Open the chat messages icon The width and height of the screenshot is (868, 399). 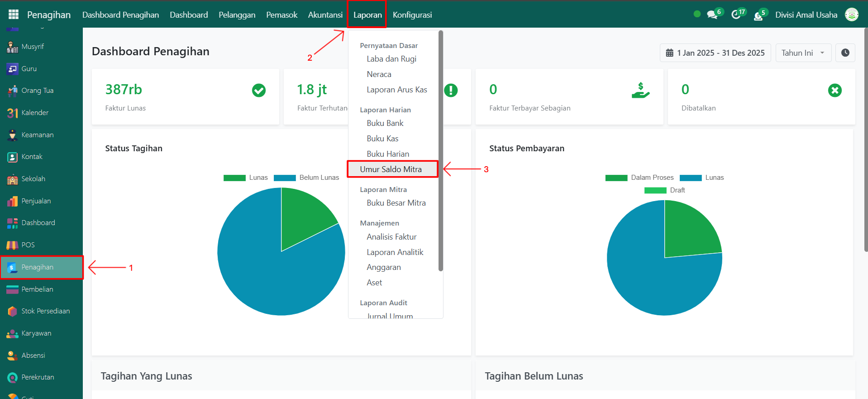click(x=712, y=15)
